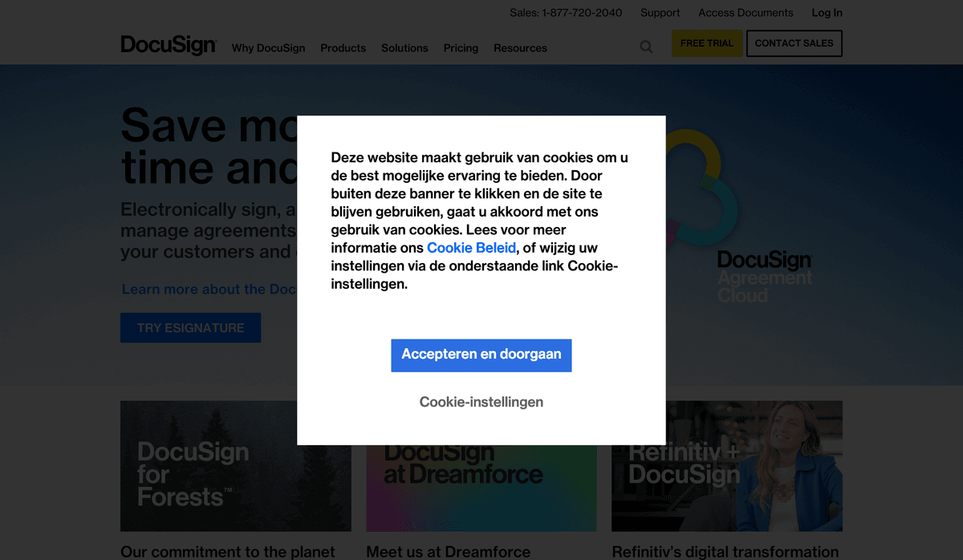
Task: Open the Why DocuSign menu
Action: point(268,48)
